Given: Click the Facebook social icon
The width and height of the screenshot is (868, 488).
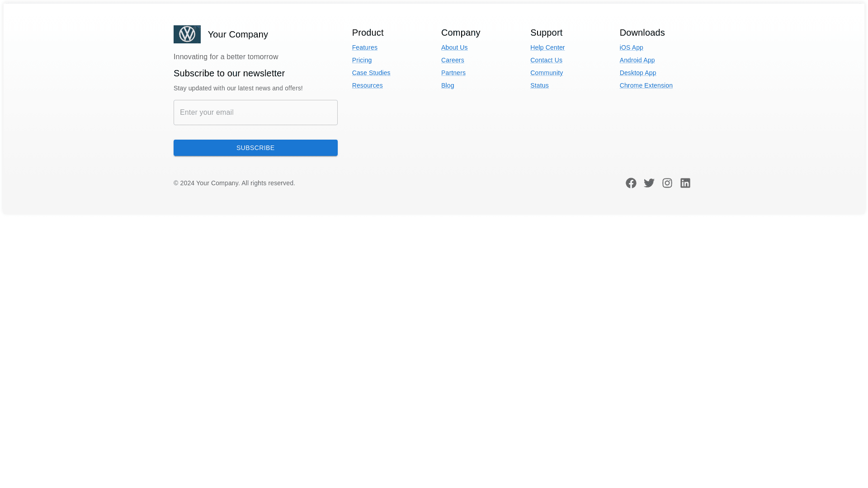Looking at the screenshot, I should [x=631, y=183].
